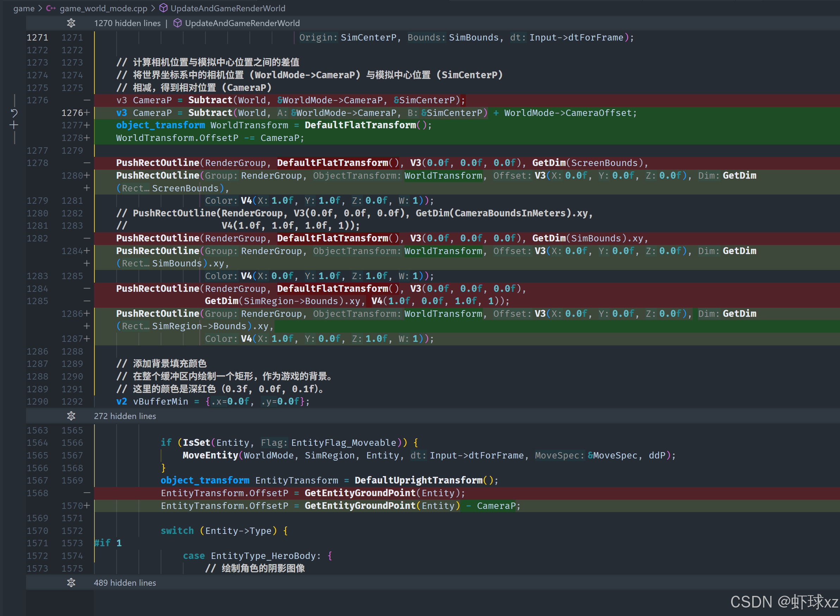Click the C++ file icon in breadcrumbs
Screen dimensions: 840x616
click(51, 8)
